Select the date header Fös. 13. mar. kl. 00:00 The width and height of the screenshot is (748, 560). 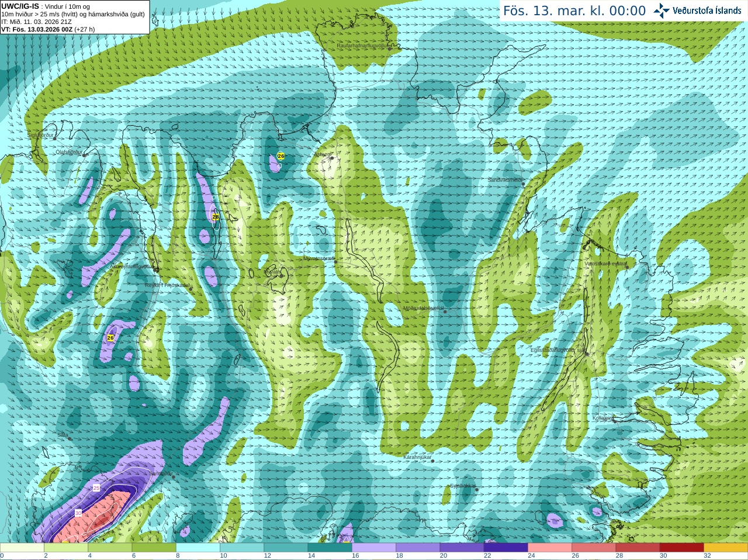574,11
